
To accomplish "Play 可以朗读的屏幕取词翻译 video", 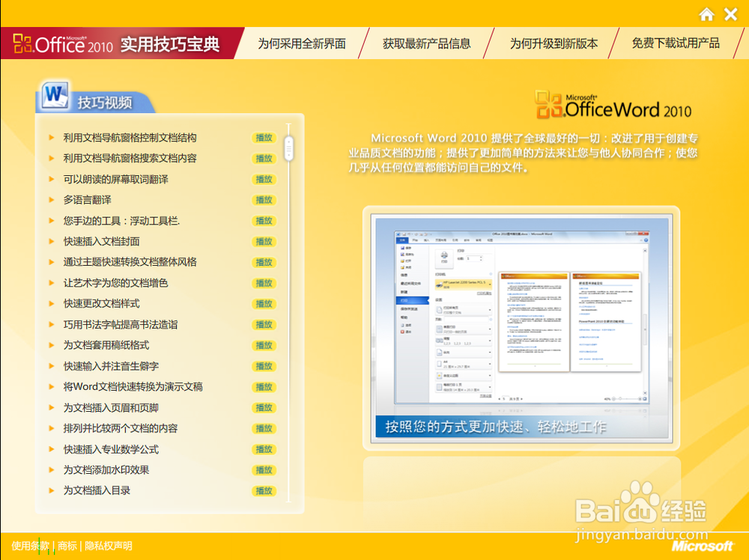I will tap(264, 179).
